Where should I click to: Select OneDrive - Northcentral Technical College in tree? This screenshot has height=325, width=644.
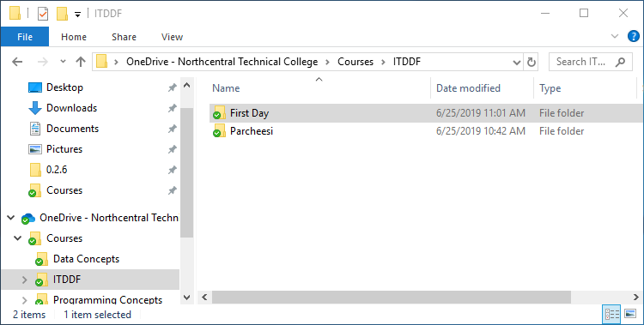tap(109, 218)
